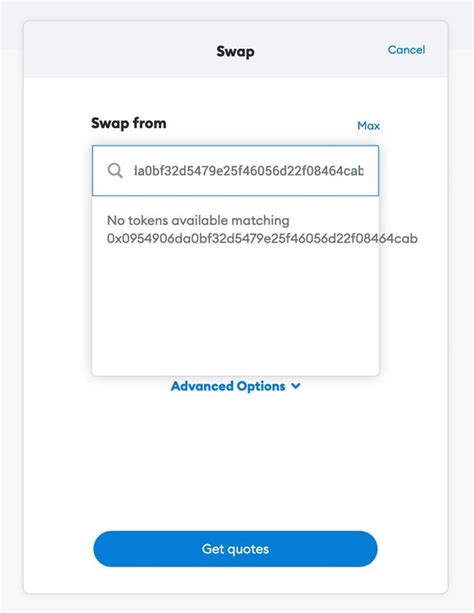The image size is (474, 613).
Task: Place cursor at end of typed address
Action: point(364,170)
